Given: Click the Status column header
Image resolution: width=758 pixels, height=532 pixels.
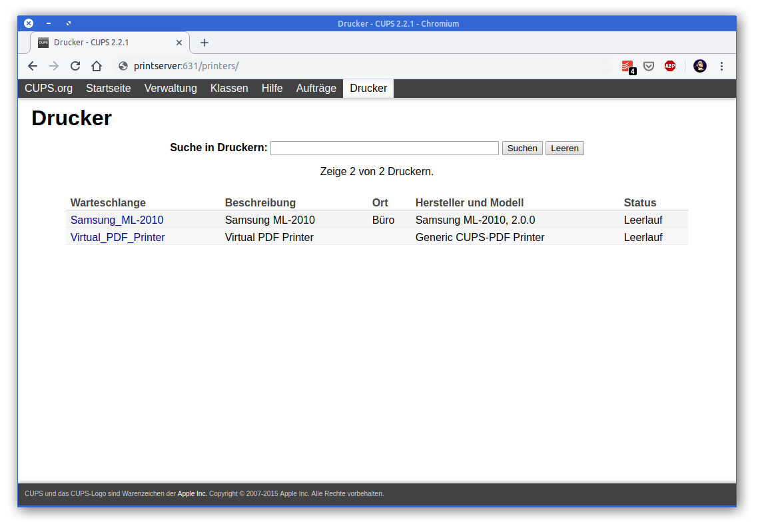Looking at the screenshot, I should 640,203.
